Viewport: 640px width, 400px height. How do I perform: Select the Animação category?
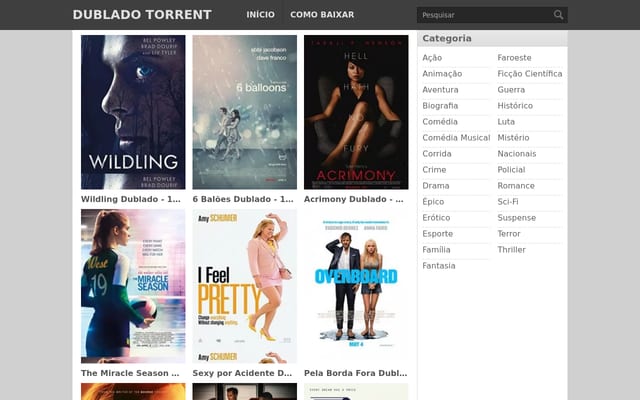tap(442, 74)
